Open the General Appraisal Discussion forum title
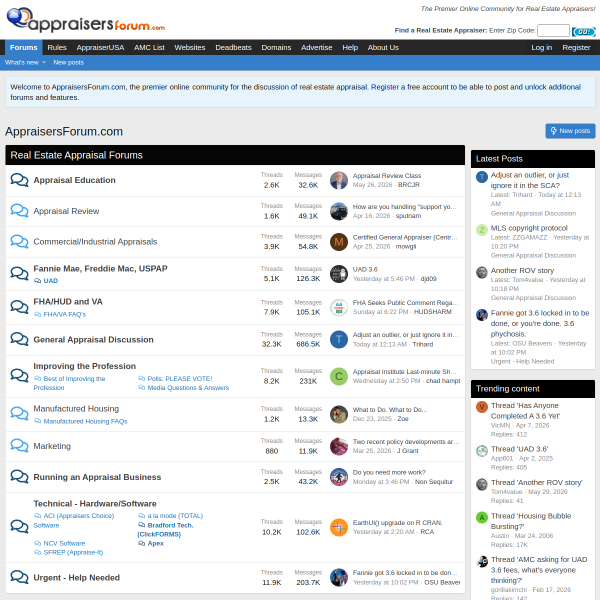This screenshot has width=600, height=600. point(93,340)
